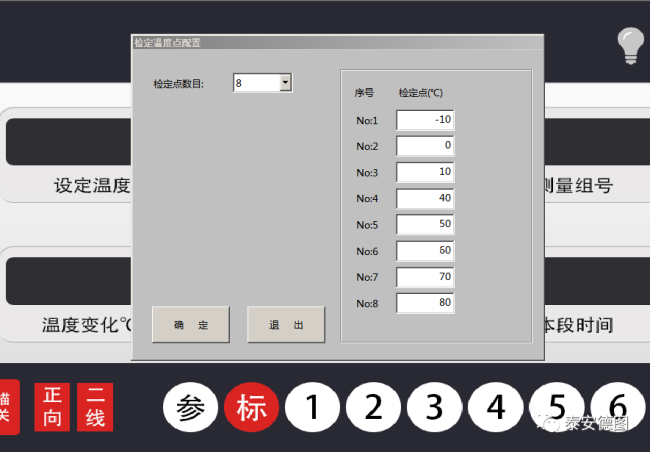Click the No:6 field showing 60
The image size is (650, 452).
click(425, 250)
